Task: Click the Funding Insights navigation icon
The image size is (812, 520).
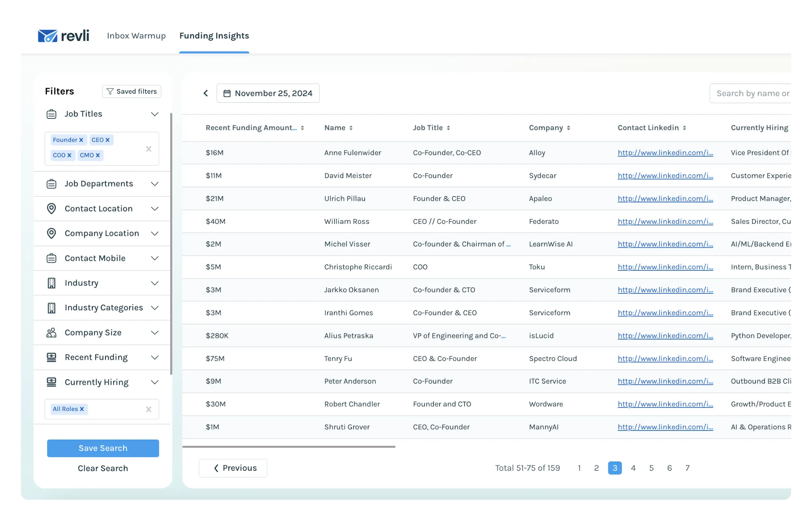Action: point(214,36)
